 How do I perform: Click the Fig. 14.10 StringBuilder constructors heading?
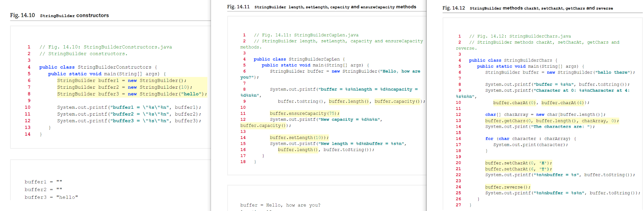coord(60,15)
